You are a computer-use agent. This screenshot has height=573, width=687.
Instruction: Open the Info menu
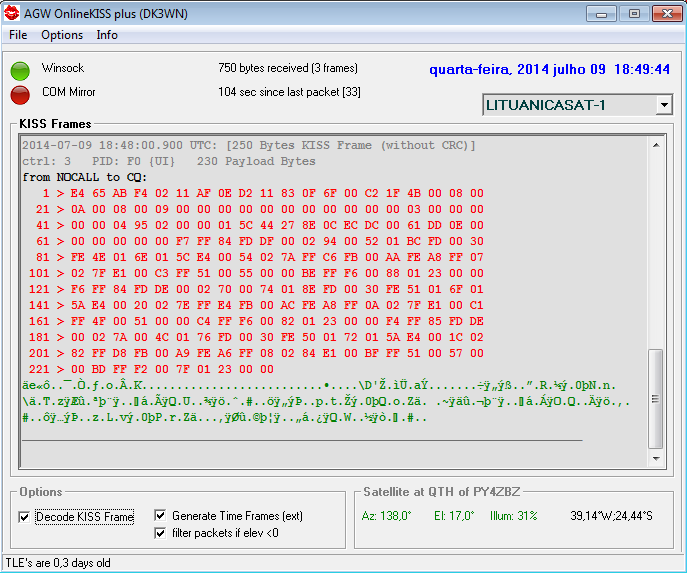[107, 35]
